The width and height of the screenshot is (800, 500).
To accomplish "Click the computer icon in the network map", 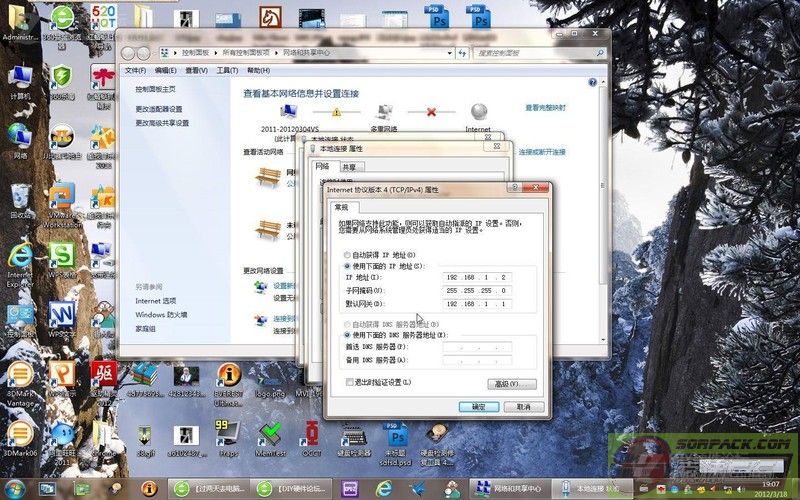I will point(289,111).
